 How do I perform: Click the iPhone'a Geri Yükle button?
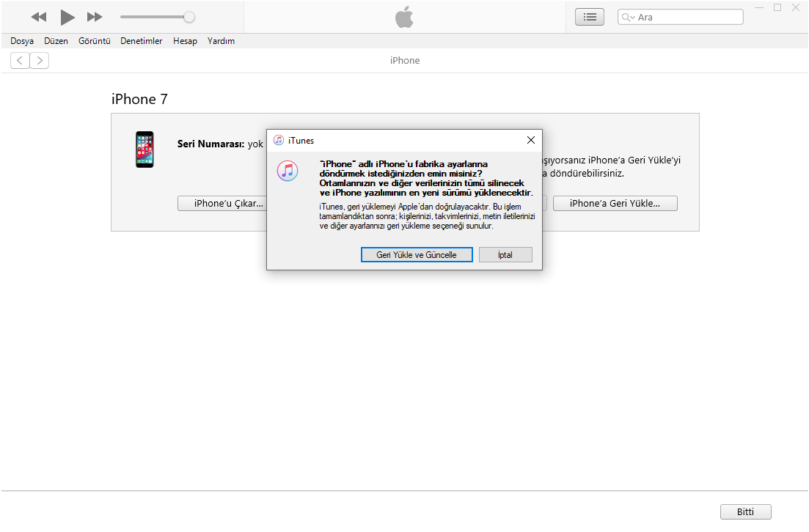[x=615, y=203]
